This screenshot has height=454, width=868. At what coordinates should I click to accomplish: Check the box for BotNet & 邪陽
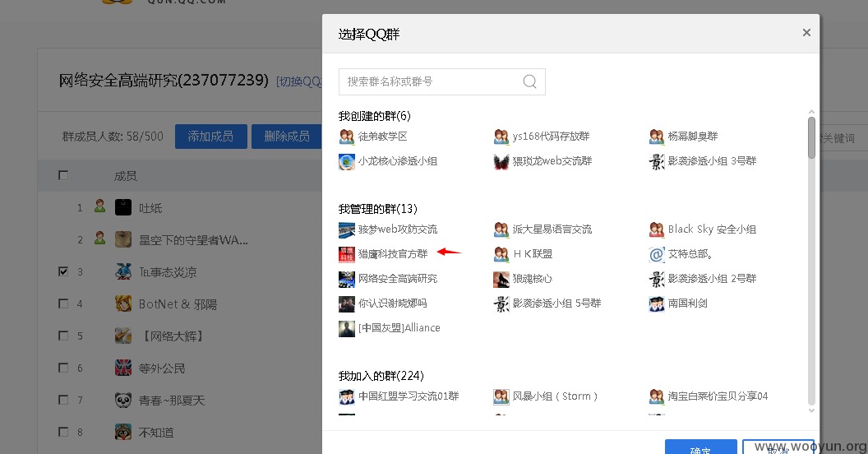coord(63,303)
